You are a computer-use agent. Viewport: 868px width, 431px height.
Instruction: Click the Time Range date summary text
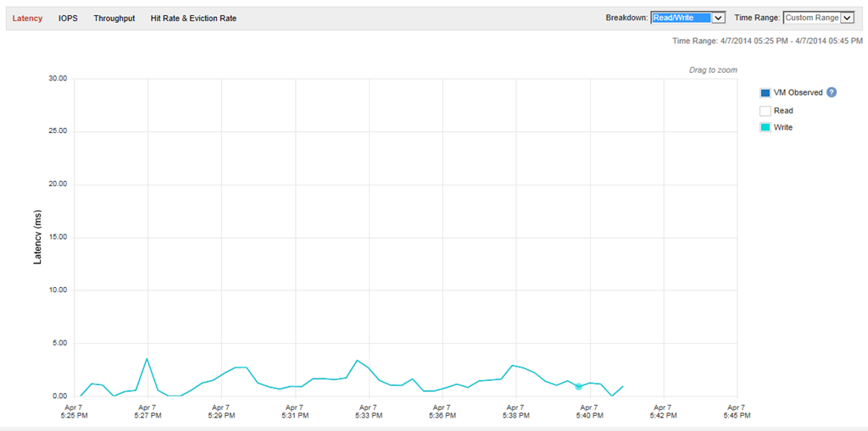[x=767, y=41]
